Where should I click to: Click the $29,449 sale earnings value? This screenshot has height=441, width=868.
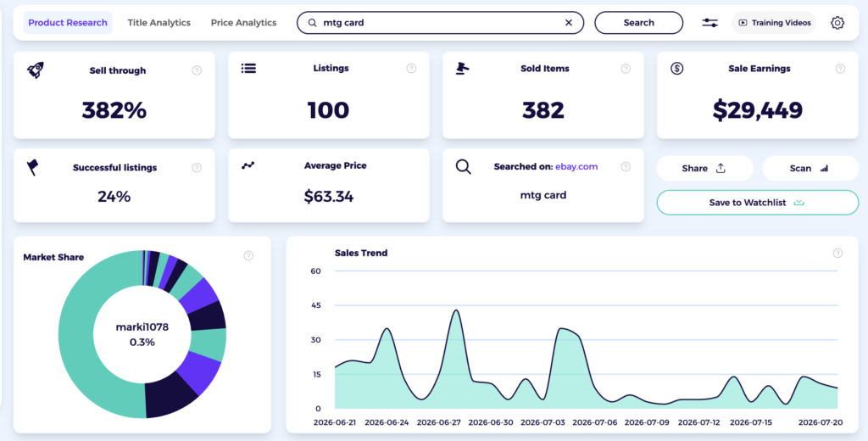757,110
